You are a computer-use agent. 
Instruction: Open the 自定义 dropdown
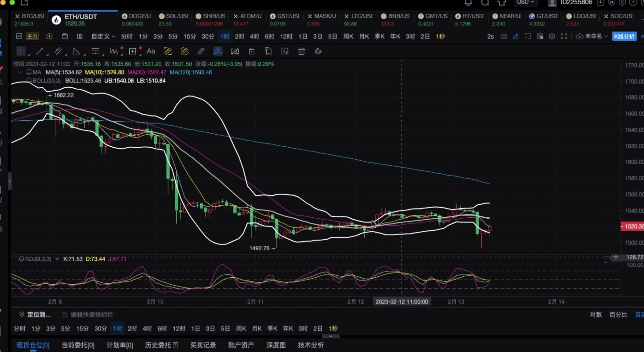[x=103, y=37]
